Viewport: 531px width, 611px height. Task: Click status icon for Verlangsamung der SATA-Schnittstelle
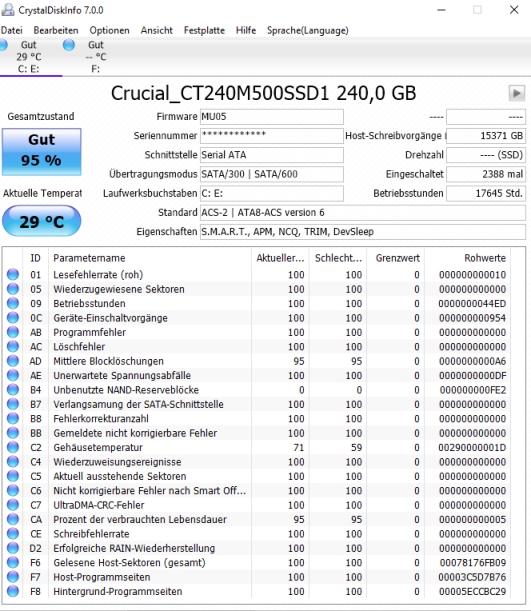13,404
